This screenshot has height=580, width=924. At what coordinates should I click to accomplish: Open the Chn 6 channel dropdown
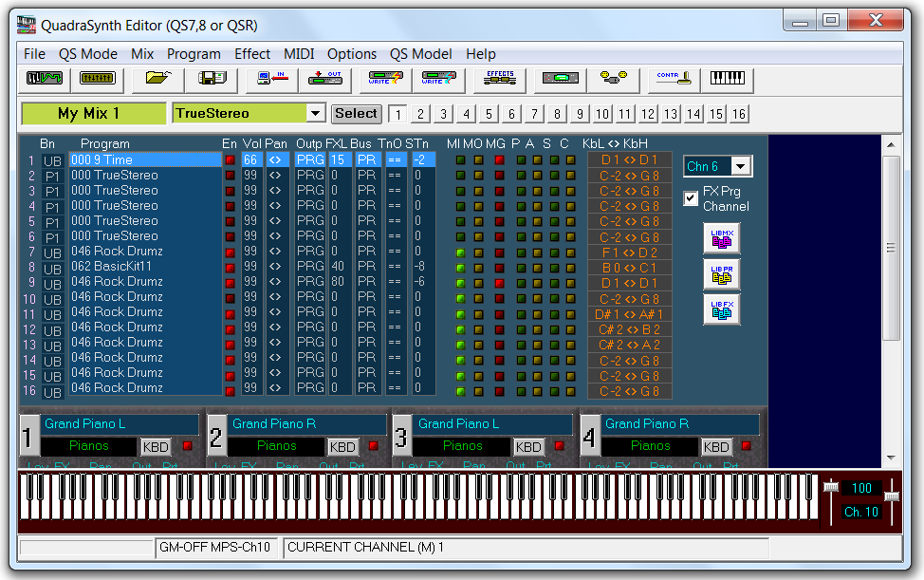click(x=741, y=167)
